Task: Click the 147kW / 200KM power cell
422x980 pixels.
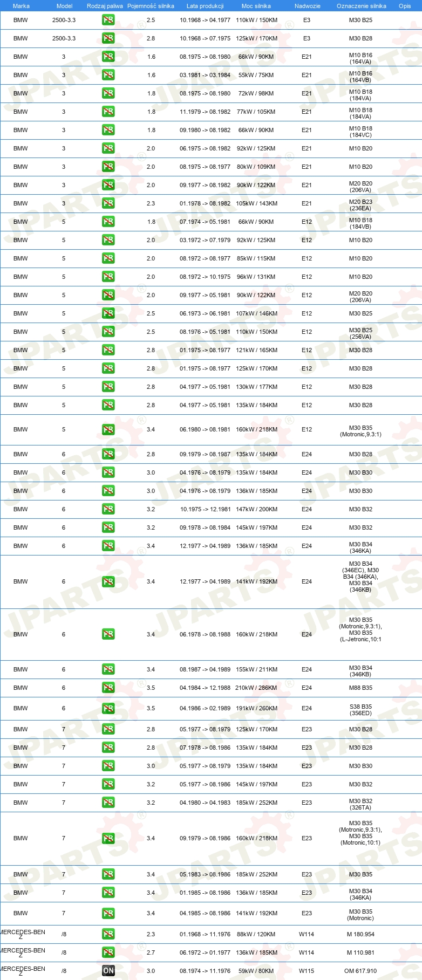Action: 256,509
